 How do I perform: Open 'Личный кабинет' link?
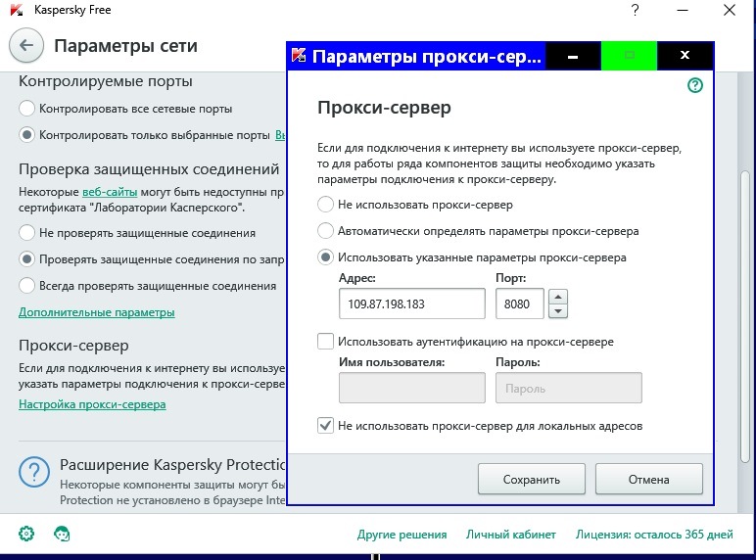[510, 534]
